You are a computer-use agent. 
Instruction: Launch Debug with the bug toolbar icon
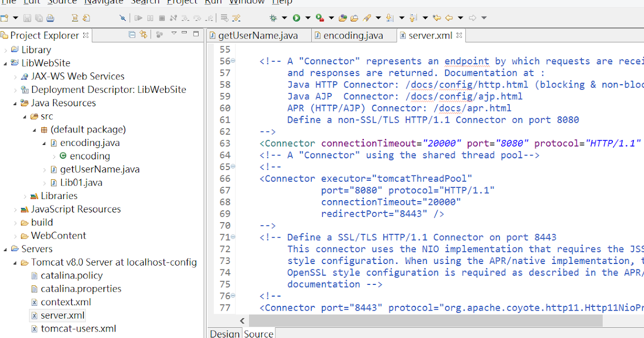[274, 18]
